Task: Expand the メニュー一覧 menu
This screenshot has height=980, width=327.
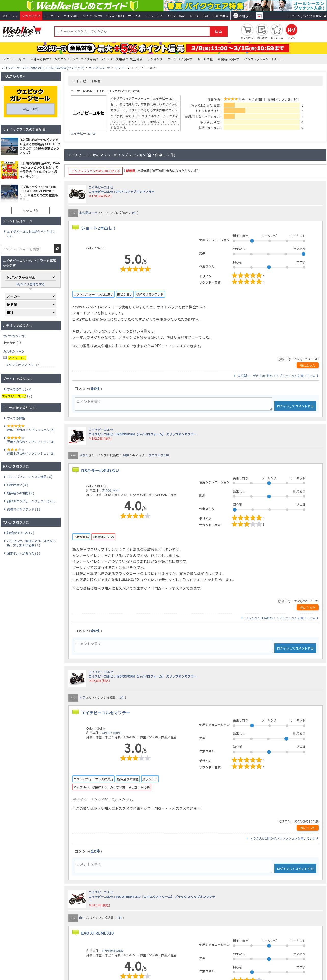Action: (x=14, y=59)
